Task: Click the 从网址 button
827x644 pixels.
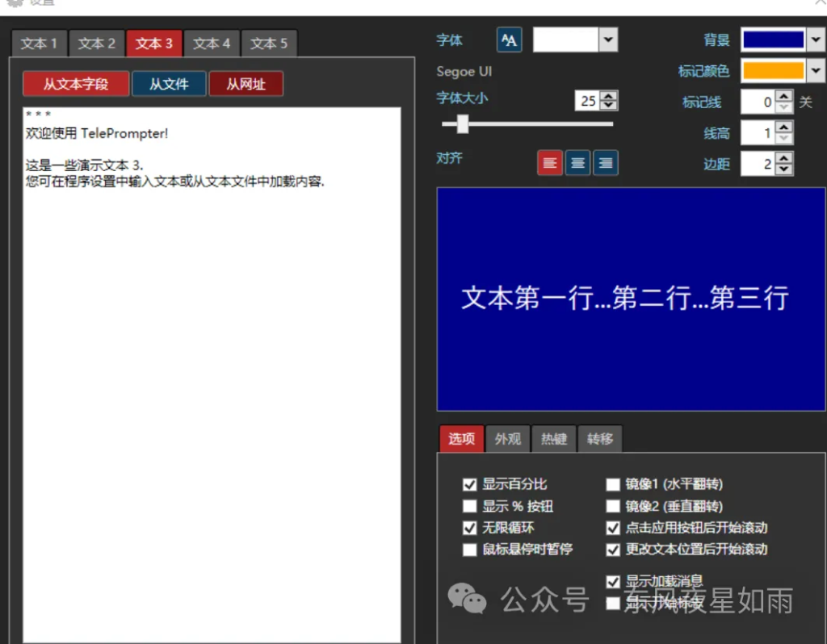Action: pyautogui.click(x=246, y=84)
